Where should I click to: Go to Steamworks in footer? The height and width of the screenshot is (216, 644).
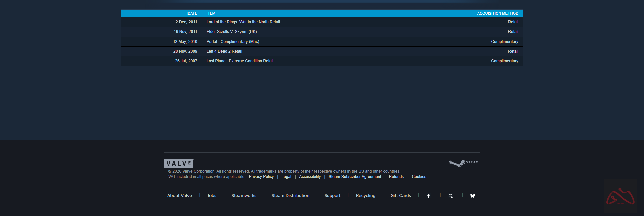[x=244, y=196]
